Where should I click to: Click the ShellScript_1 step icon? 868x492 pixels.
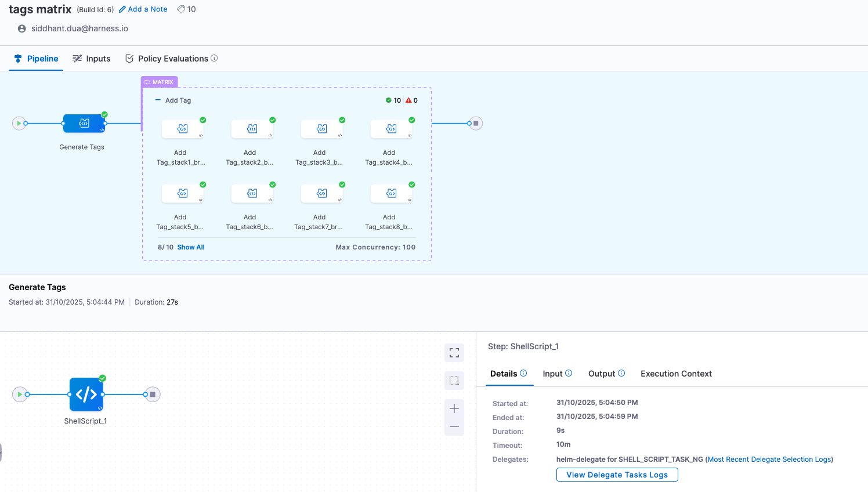tap(86, 395)
